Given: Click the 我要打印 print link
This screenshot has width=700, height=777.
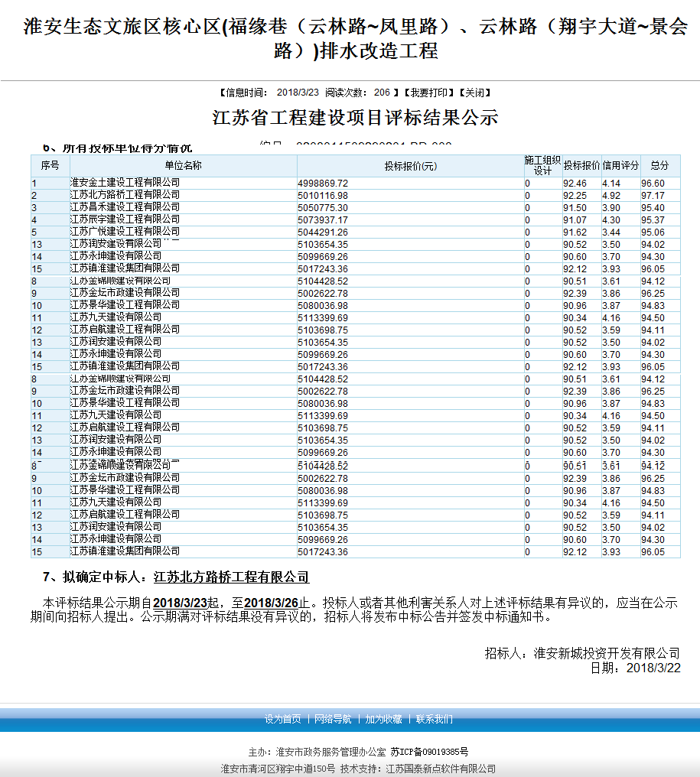Looking at the screenshot, I should pos(429,93).
